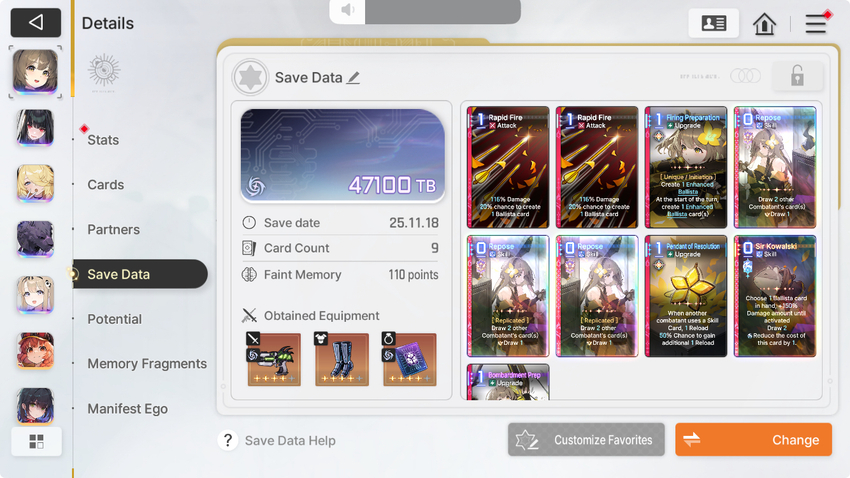Toggle the padlock lock on save data
The width and height of the screenshot is (850, 478).
click(x=797, y=76)
